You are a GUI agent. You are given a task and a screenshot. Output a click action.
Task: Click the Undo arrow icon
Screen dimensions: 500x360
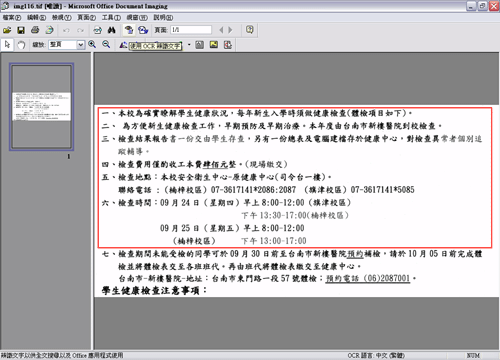[x=66, y=30]
